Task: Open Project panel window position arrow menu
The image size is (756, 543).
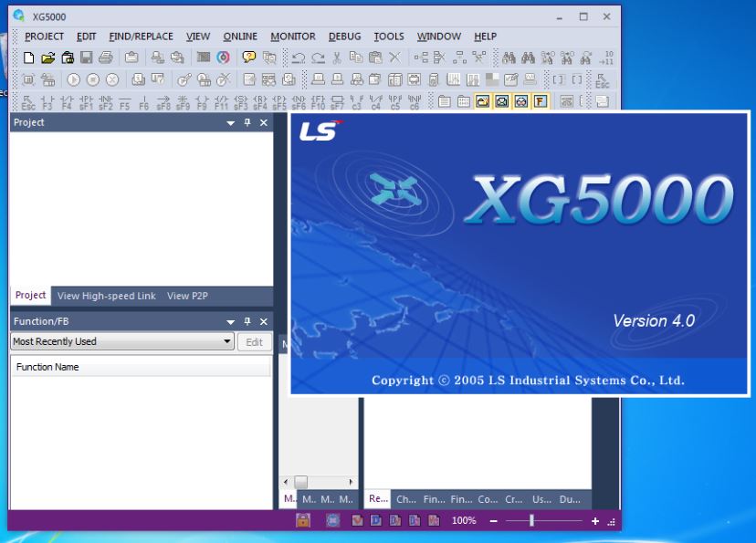Action: [x=231, y=123]
